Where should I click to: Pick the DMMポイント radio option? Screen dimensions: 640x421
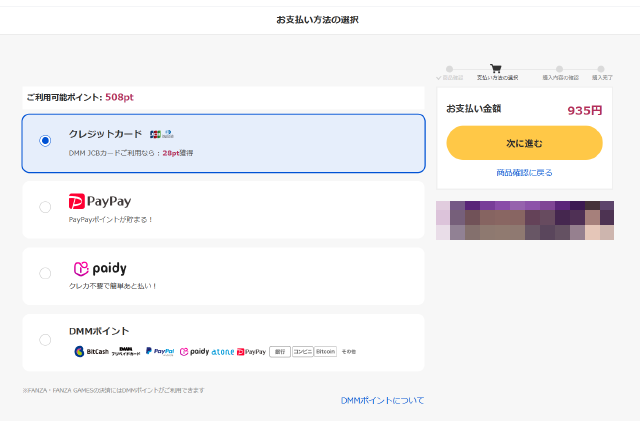(45, 340)
